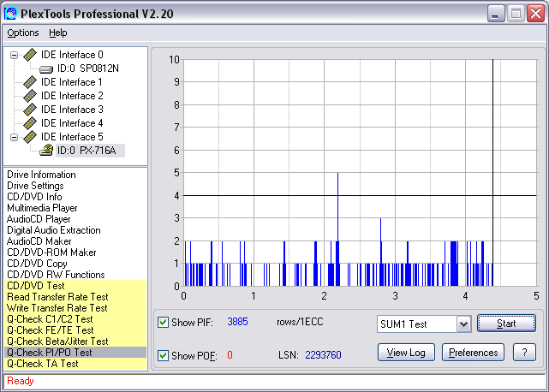This screenshot has height=392, width=549.
Task: Uncheck the Show PIF checkbox
Action: click(163, 322)
